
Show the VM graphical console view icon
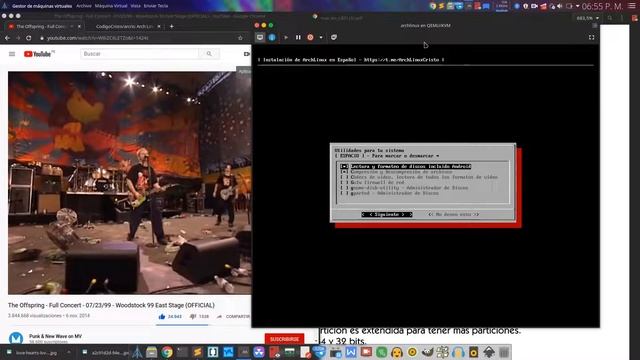pyautogui.click(x=260, y=37)
